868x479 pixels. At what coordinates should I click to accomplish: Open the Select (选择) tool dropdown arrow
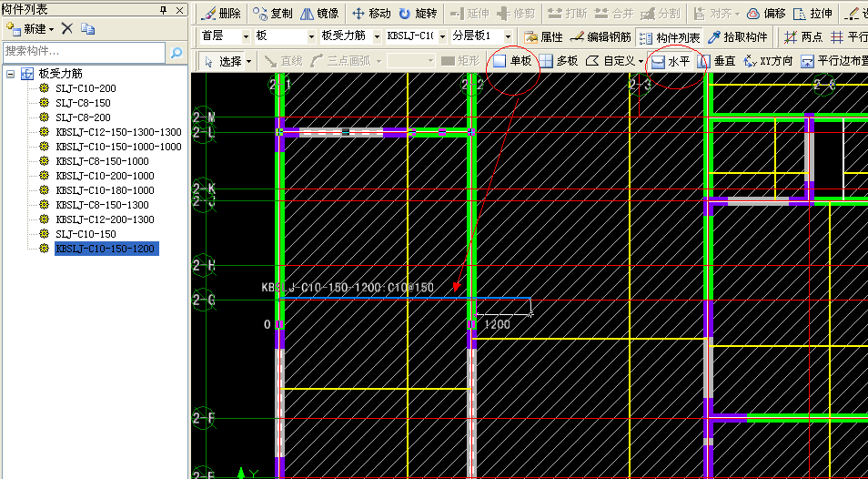(x=249, y=61)
